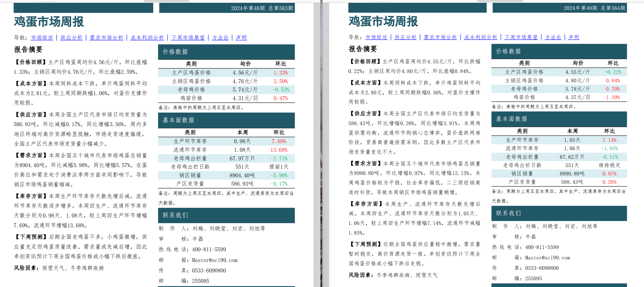Open 成本利润分析 link in right report
Image resolution: width=644 pixels, height=287 pixels.
point(480,37)
